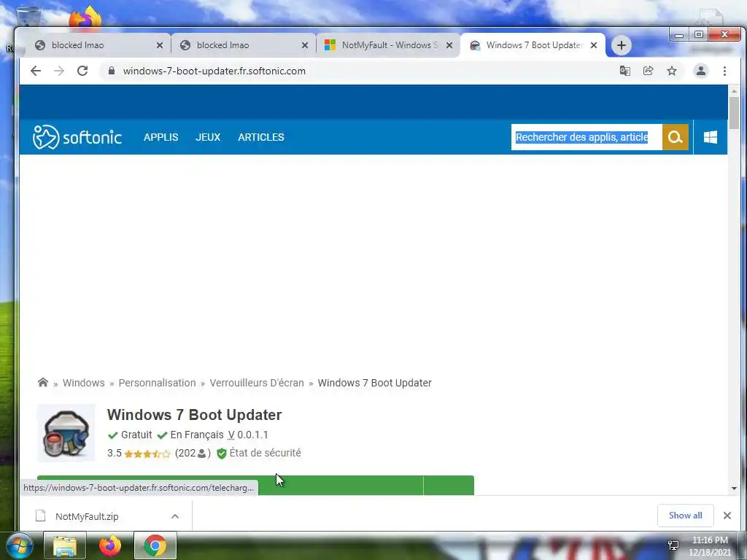Image resolution: width=747 pixels, height=560 pixels.
Task: Switch to the NotMyFault - Windows tab
Action: point(390,45)
